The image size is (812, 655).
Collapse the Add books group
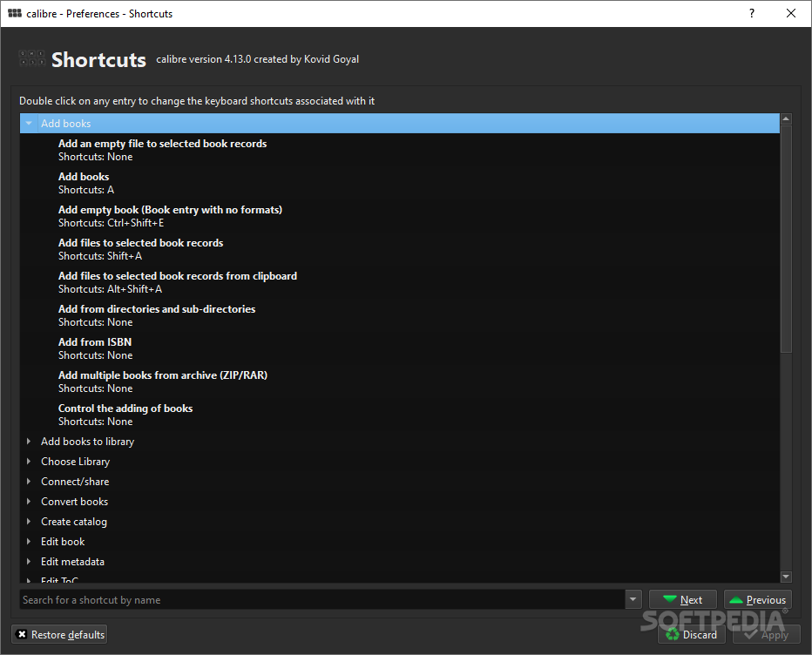pyautogui.click(x=29, y=123)
